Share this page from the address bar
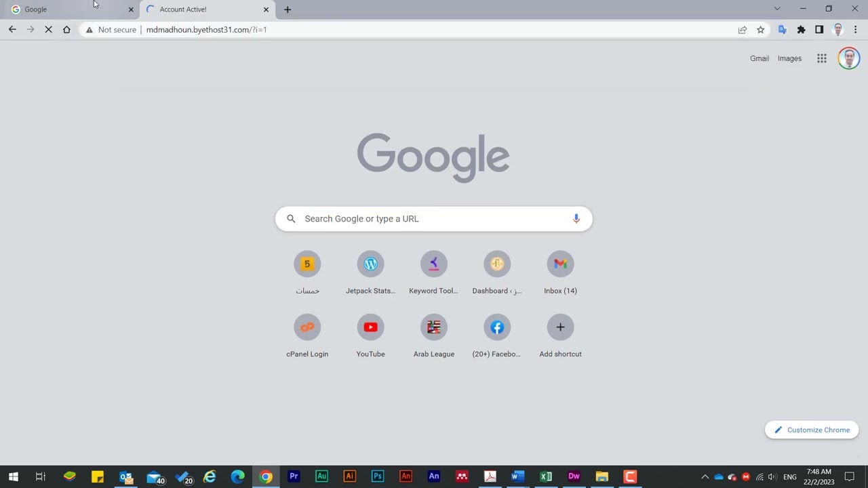Viewport: 868px width, 488px height. (x=743, y=30)
